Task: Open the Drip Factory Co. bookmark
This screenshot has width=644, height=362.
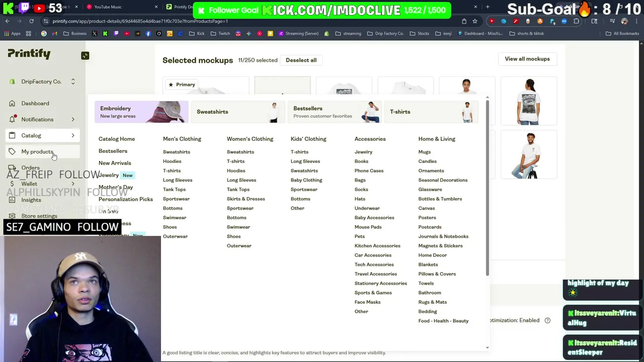Action: point(385,34)
